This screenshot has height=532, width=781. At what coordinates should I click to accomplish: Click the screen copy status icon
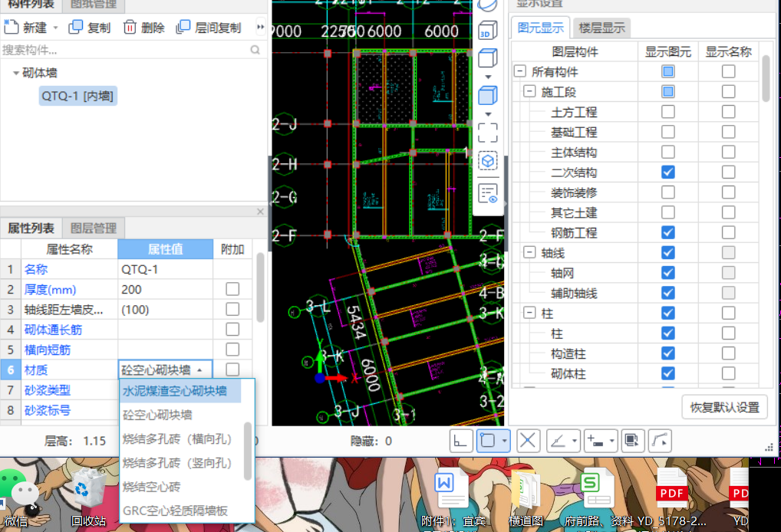(x=633, y=441)
